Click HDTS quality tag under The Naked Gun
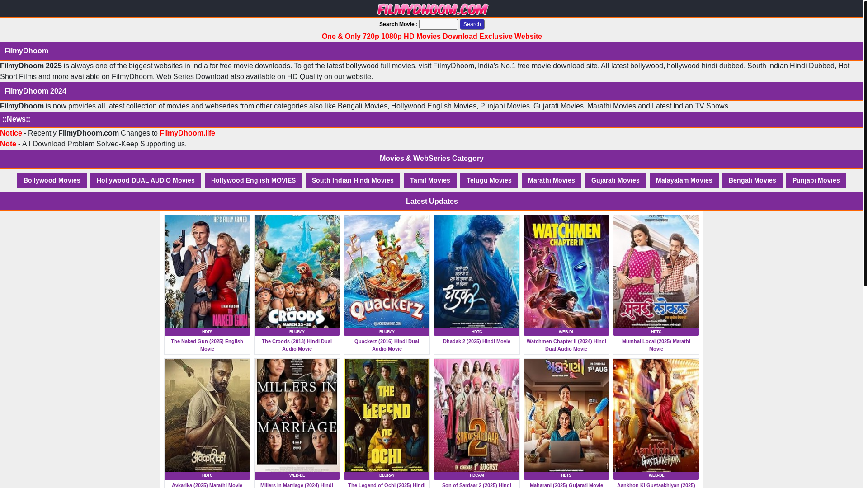868x488 pixels. (207, 332)
